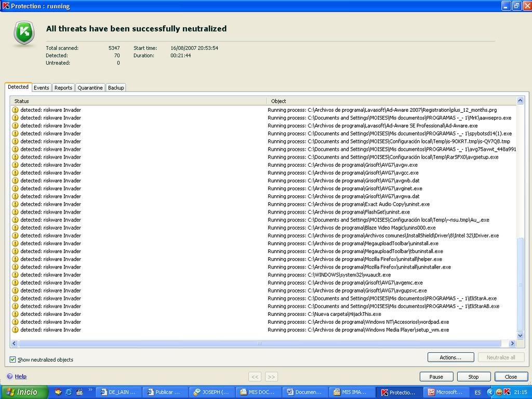This screenshot has height=399, width=532.
Task: Select the warning icon beside IDriver.exe
Action: [x=15, y=235]
